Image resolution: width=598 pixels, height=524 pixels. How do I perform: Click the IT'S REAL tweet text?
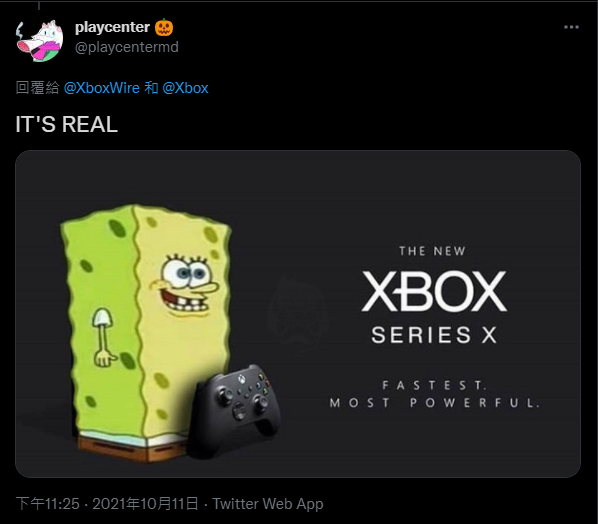click(67, 124)
